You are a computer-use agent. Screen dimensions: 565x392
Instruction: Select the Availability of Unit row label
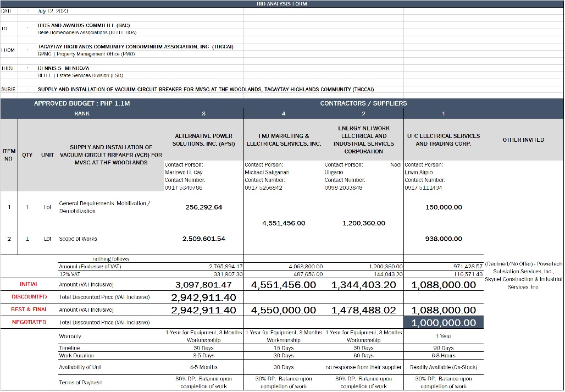80,367
